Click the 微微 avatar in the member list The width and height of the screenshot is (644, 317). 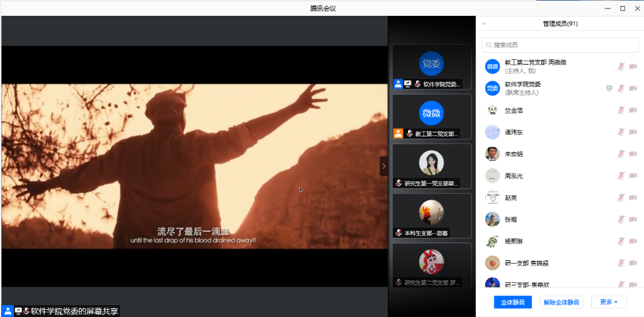click(492, 67)
